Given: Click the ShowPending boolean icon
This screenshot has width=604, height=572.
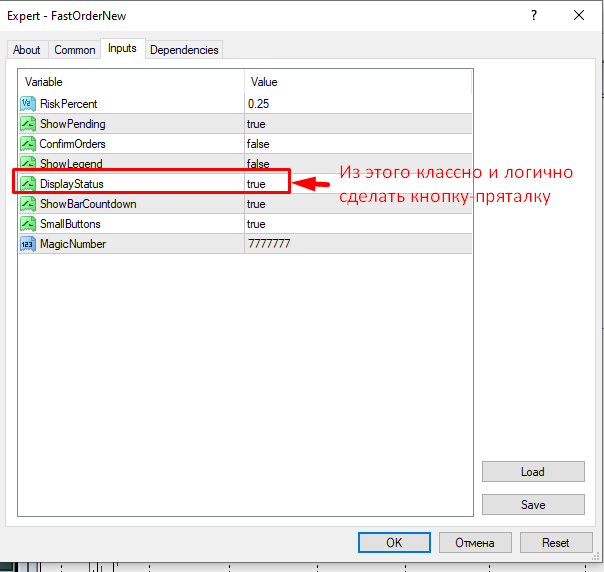Looking at the screenshot, I should click(28, 124).
